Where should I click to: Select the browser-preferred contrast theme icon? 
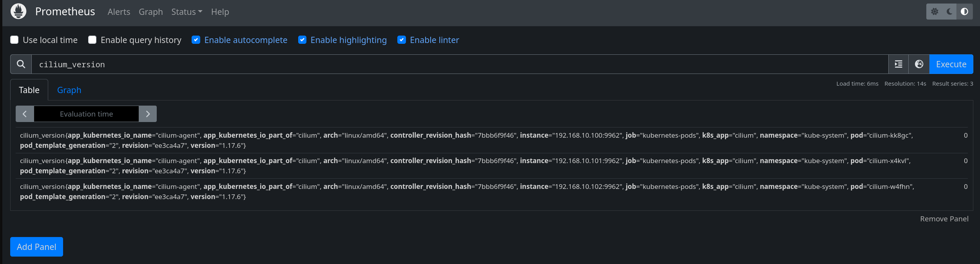[x=964, y=12]
